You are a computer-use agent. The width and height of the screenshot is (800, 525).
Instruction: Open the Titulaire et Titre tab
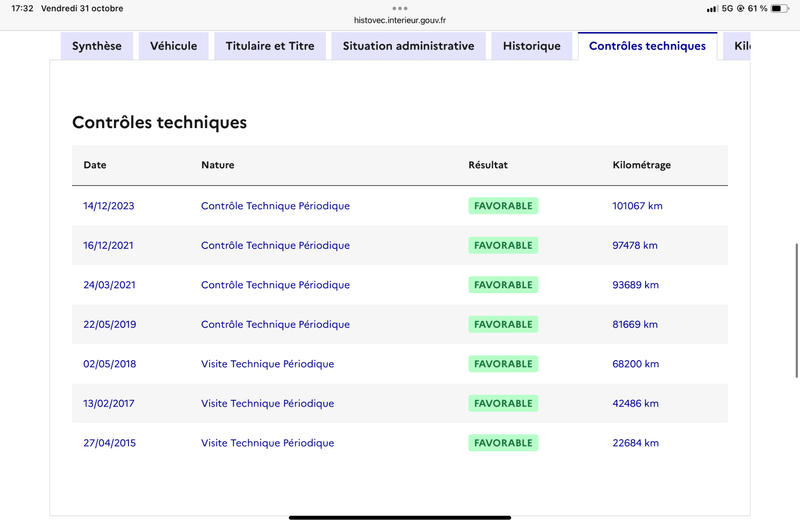coord(270,46)
